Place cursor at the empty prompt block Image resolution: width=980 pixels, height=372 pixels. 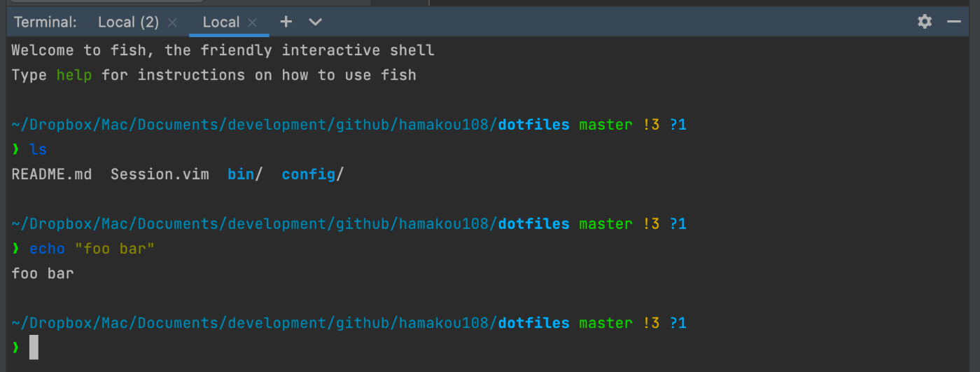point(34,347)
